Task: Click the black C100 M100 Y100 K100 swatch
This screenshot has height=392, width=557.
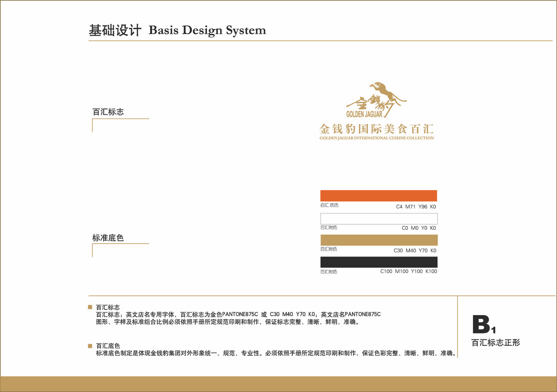Action: pos(379,262)
